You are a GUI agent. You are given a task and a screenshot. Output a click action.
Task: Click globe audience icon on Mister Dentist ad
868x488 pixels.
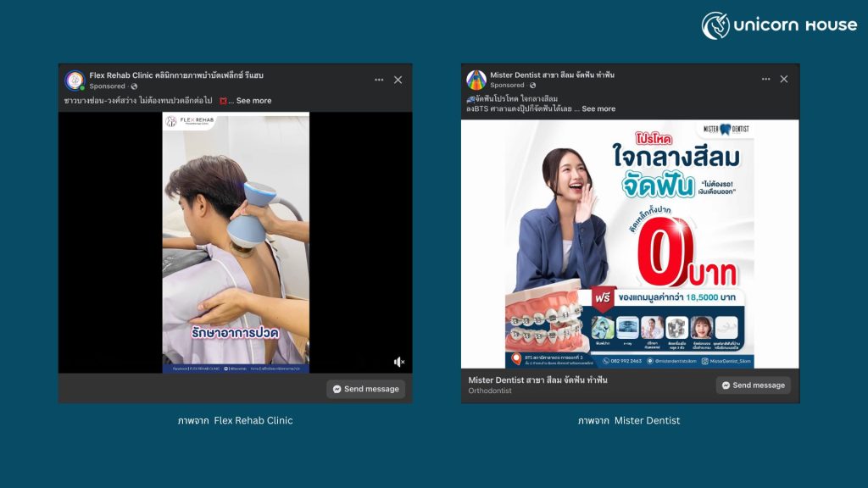click(x=532, y=86)
